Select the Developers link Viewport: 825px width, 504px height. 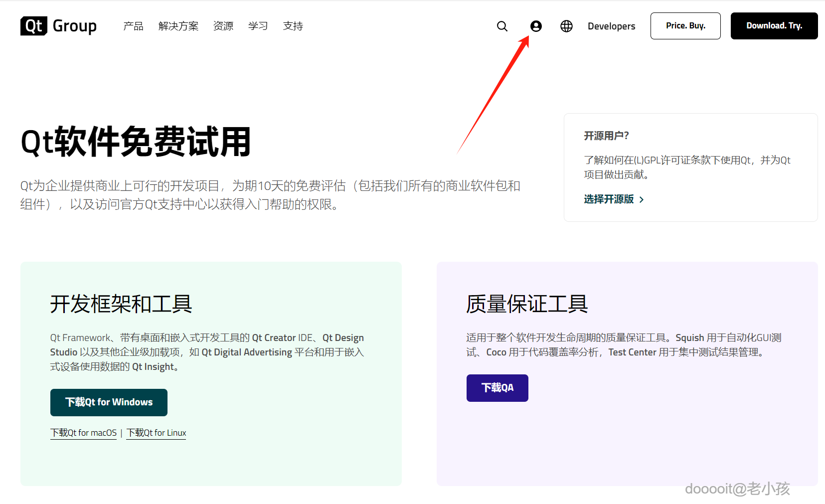pyautogui.click(x=611, y=26)
